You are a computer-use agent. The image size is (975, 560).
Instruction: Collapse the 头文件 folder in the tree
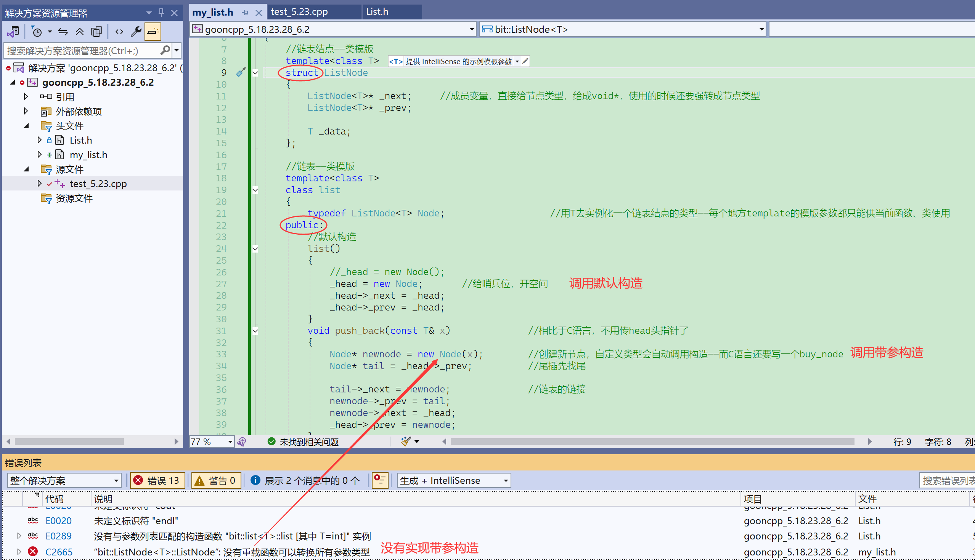[26, 126]
